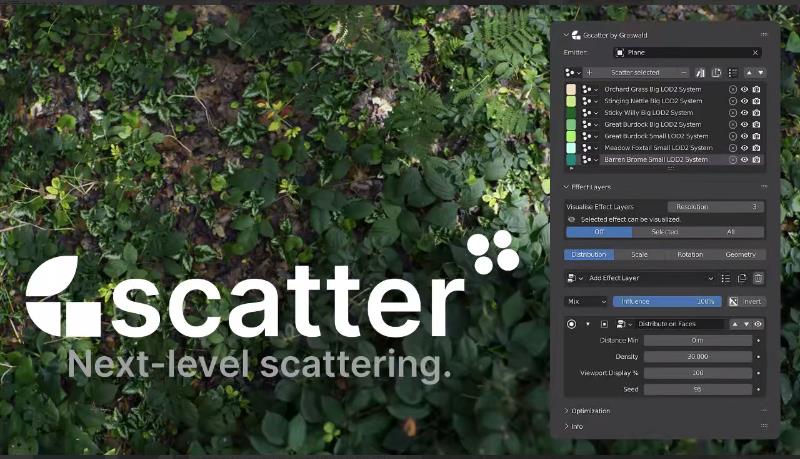Click the Scatter selected button
The width and height of the screenshot is (800, 459).
(x=636, y=72)
